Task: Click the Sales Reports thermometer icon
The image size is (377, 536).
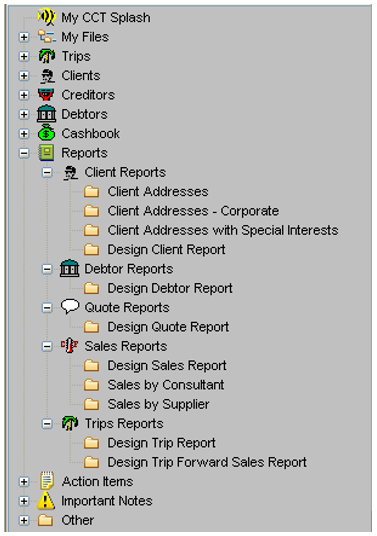Action: pos(69,346)
